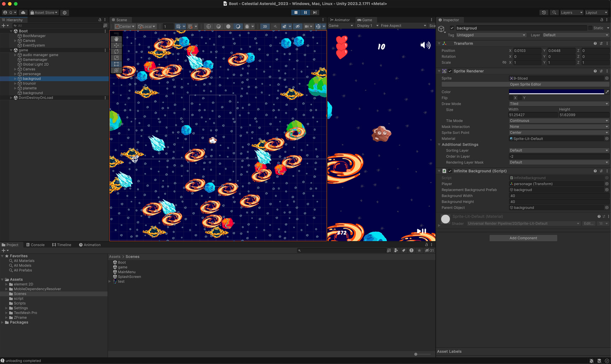Open Transform component help icon

pos(595,44)
